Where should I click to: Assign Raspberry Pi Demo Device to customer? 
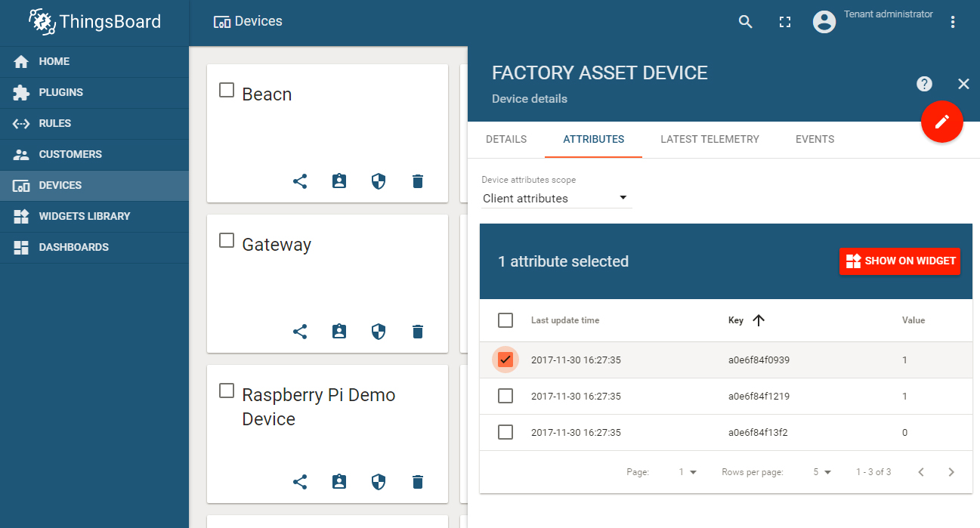coord(339,482)
